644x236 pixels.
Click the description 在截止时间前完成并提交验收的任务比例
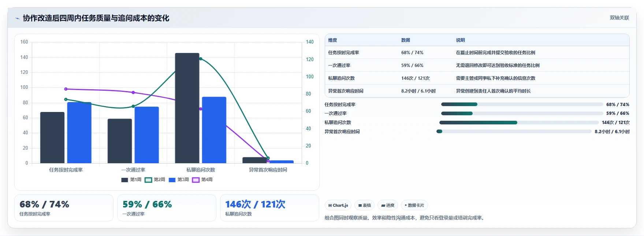495,53
